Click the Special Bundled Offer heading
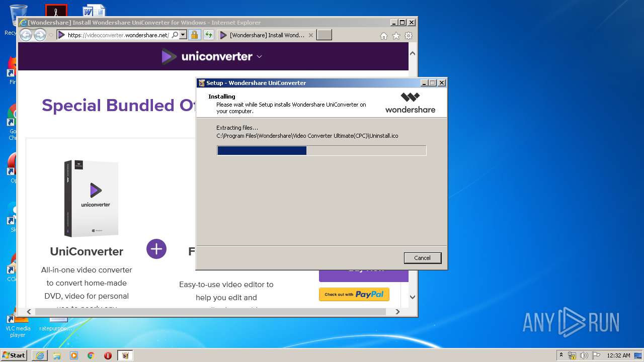644x362 pixels. point(118,105)
